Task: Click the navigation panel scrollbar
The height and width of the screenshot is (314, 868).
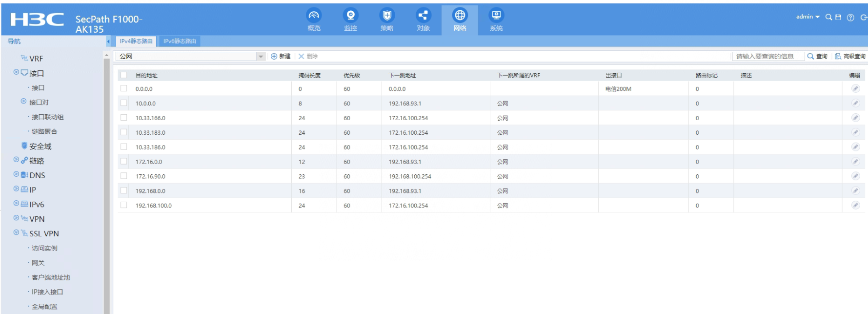Action: [x=106, y=186]
